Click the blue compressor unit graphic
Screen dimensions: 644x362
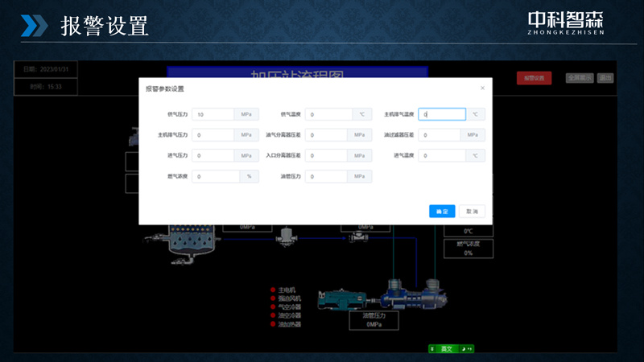(x=414, y=294)
